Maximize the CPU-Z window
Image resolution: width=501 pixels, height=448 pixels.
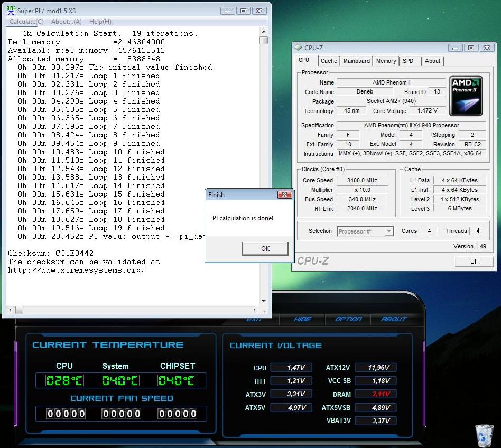click(471, 48)
